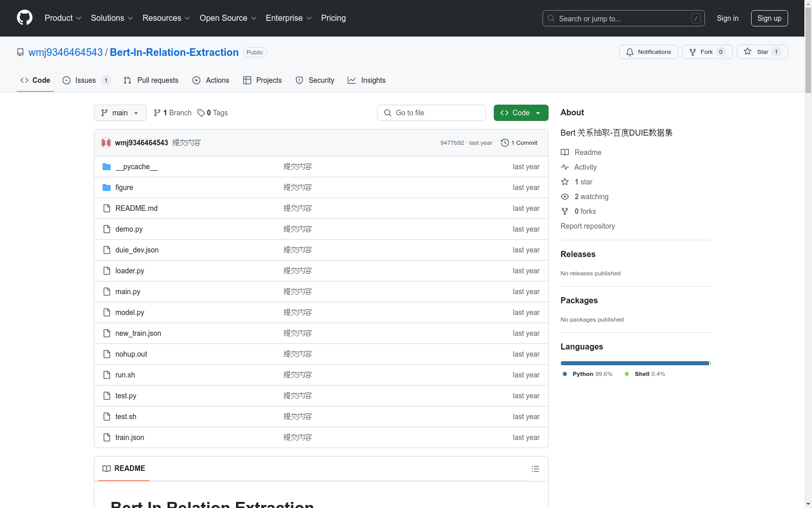Expand the Resources menu

pos(166,18)
